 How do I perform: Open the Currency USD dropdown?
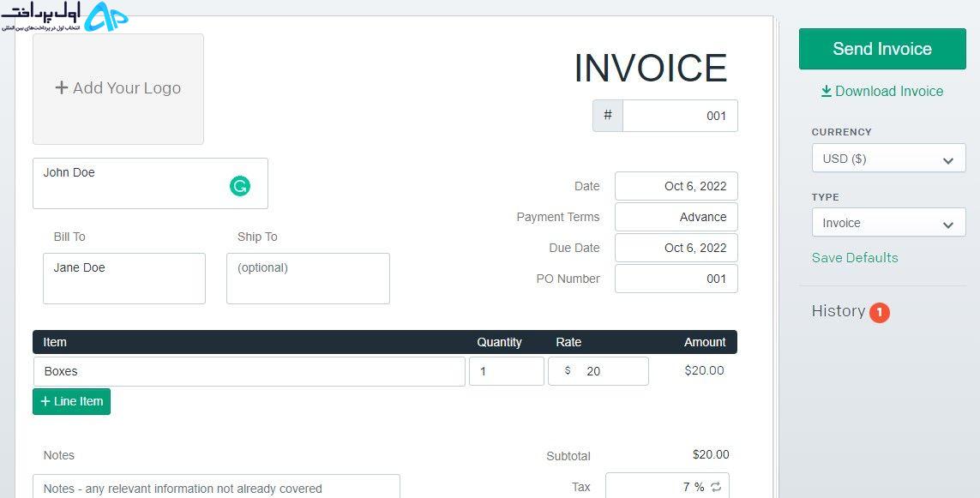[x=888, y=159]
